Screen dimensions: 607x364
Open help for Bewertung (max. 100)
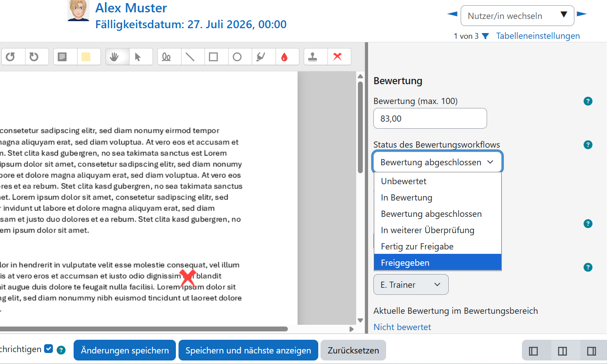588,101
